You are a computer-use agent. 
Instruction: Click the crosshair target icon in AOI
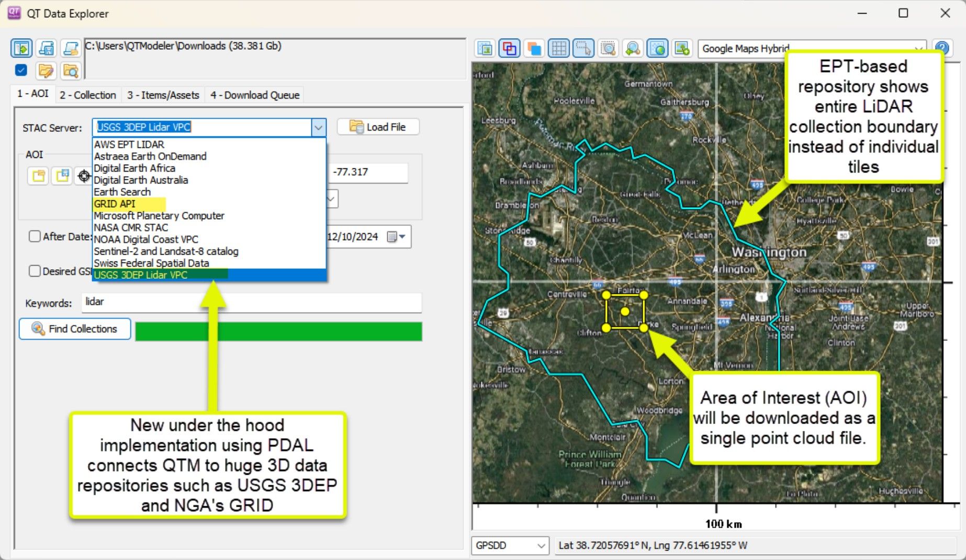point(84,176)
